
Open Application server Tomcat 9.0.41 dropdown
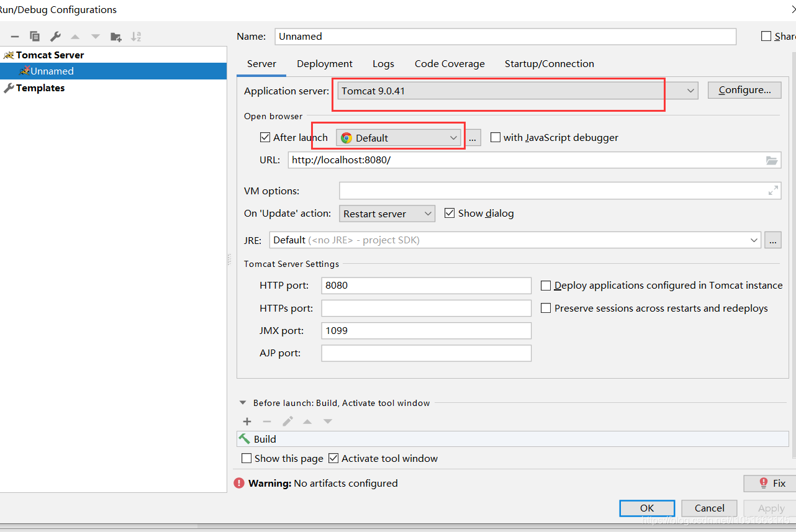(x=518, y=91)
